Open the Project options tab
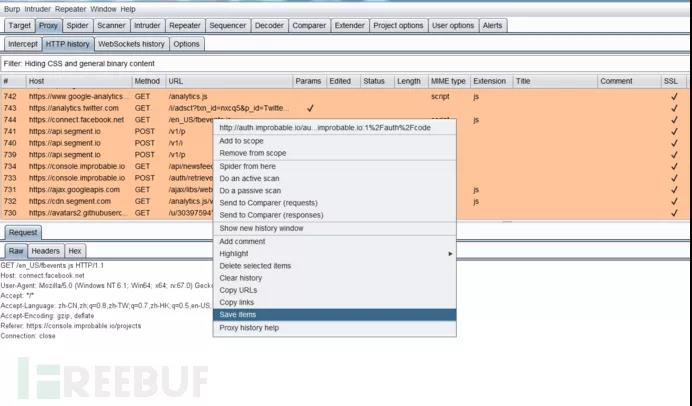This screenshot has width=692, height=406. 398,26
